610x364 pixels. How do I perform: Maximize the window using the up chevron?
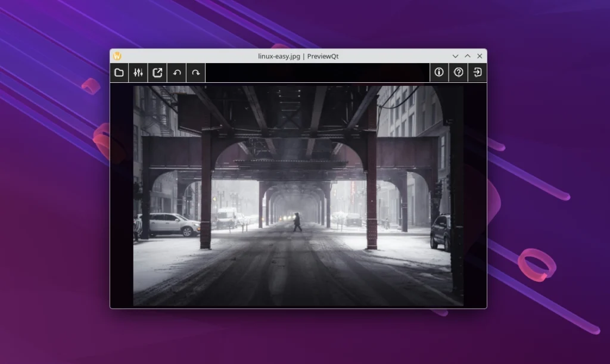point(468,55)
